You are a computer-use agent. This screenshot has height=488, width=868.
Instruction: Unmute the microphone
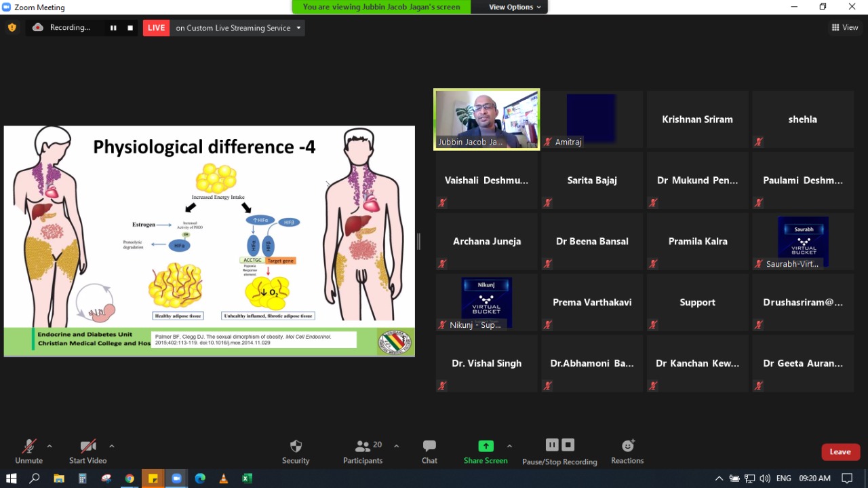pos(28,451)
